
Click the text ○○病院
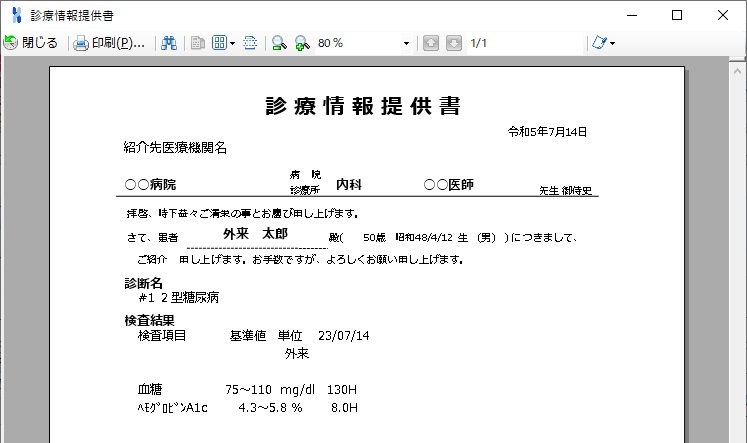(x=150, y=184)
